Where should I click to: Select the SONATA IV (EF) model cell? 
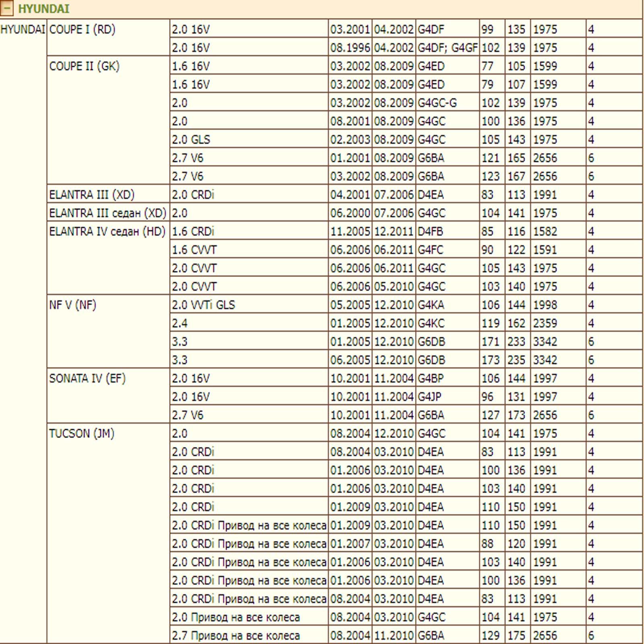(87, 378)
